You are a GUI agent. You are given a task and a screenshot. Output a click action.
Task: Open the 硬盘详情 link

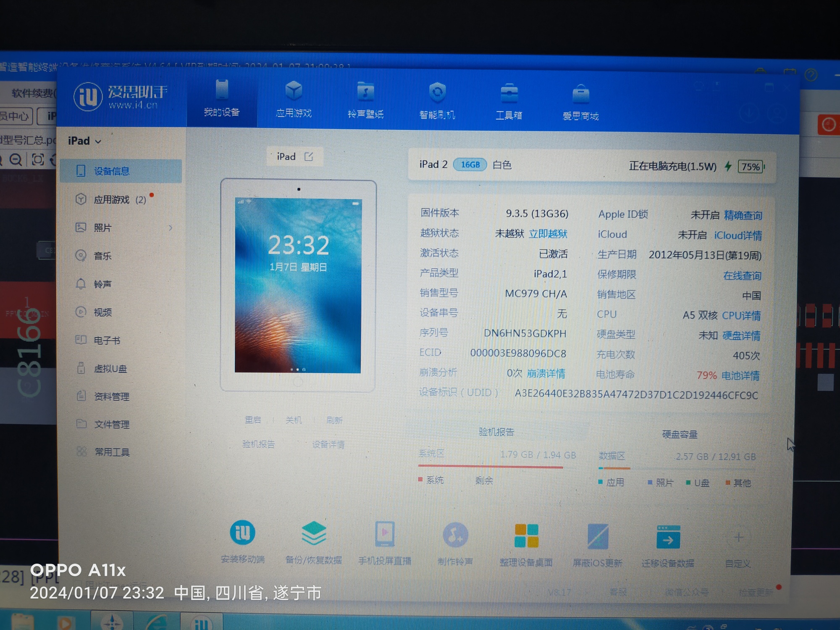pyautogui.click(x=741, y=336)
